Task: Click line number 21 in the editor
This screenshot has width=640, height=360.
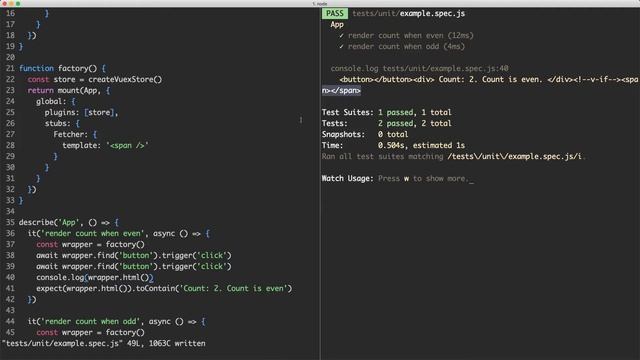Action: (10, 68)
